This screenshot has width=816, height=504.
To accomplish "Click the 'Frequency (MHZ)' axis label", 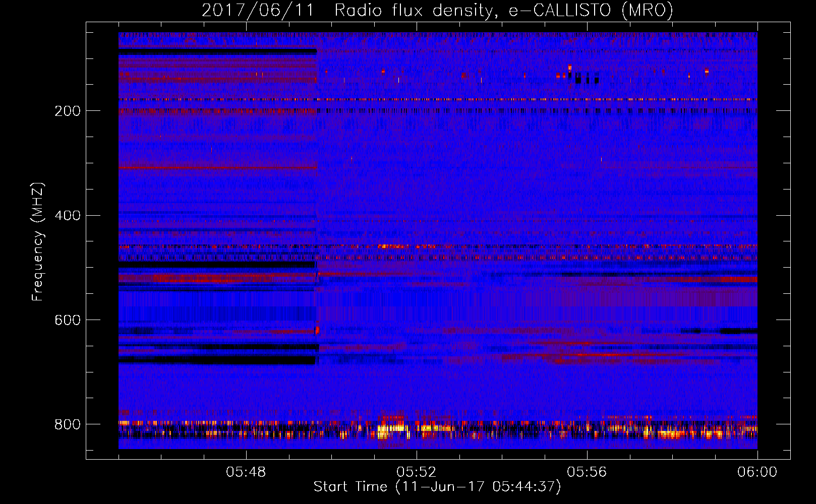I will pos(38,241).
